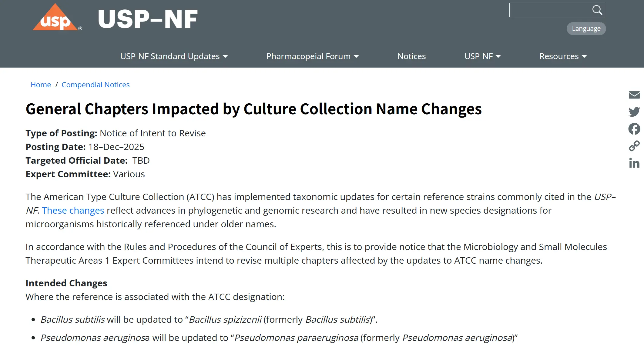This screenshot has height=350, width=644.
Task: Click the Language button
Action: (x=586, y=29)
